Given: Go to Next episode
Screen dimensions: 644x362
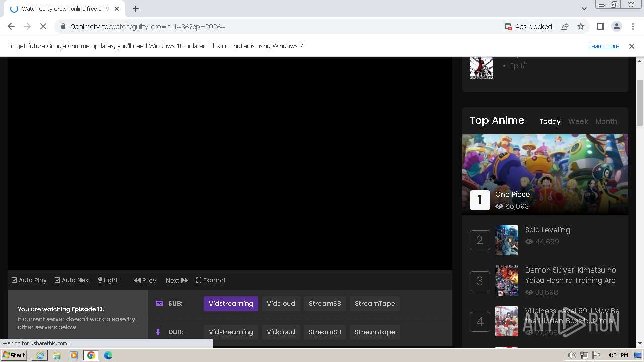Looking at the screenshot, I should (177, 280).
